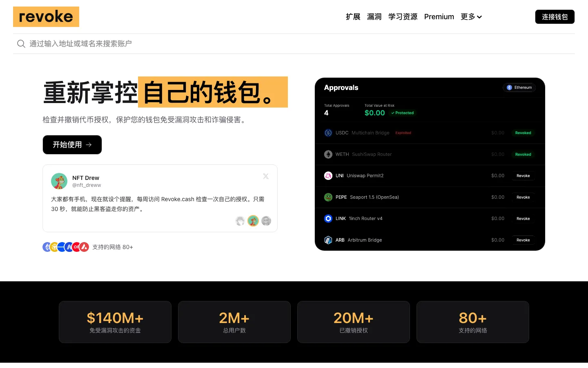This screenshot has height=368, width=588.
Task: Click the Arbitrum Bridge spender text
Action: click(365, 240)
